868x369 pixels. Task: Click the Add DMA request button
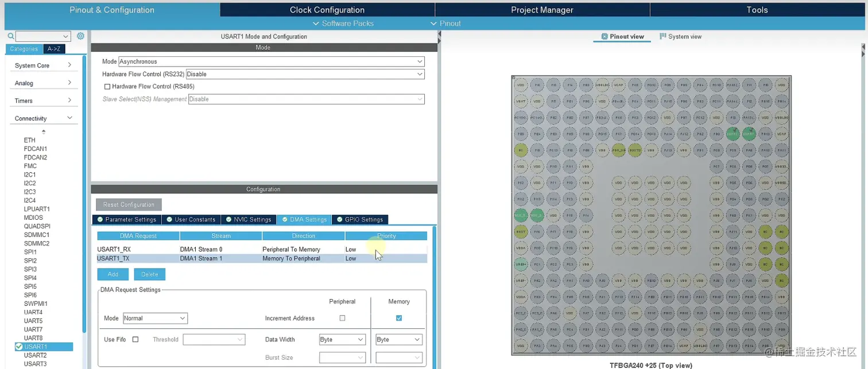[x=113, y=274]
